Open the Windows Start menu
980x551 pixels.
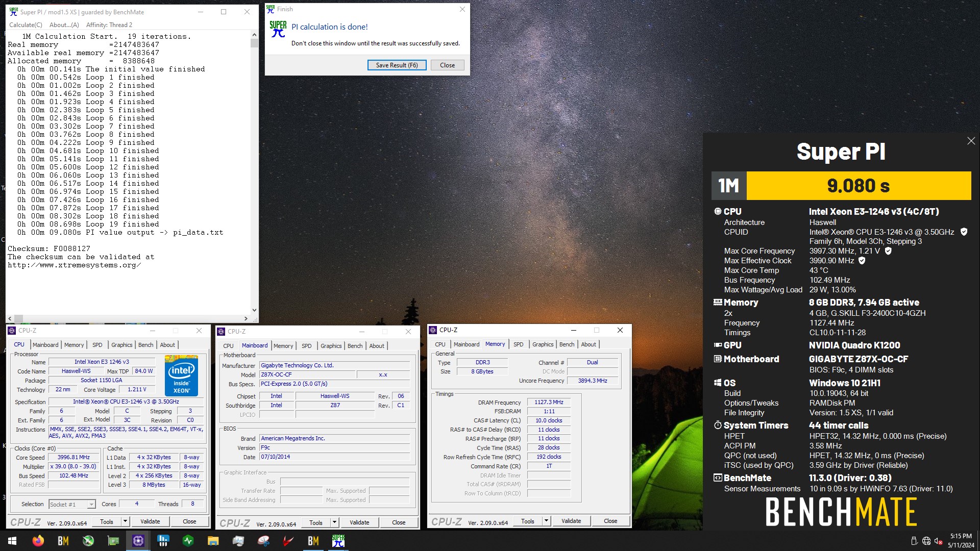tap(12, 541)
